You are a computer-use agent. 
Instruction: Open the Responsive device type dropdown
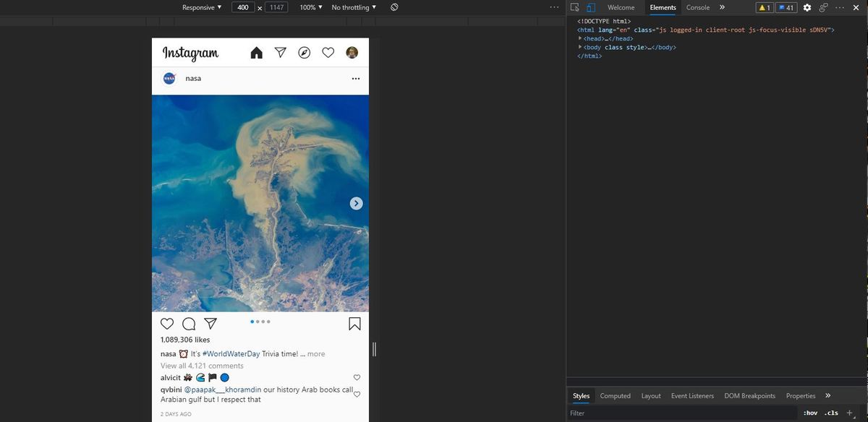coord(201,7)
